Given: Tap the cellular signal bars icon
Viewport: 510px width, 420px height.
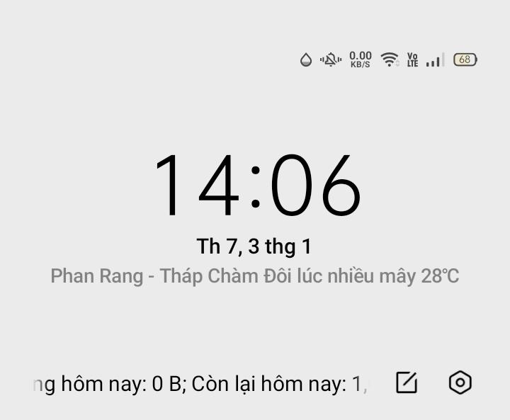Looking at the screenshot, I should pyautogui.click(x=435, y=60).
